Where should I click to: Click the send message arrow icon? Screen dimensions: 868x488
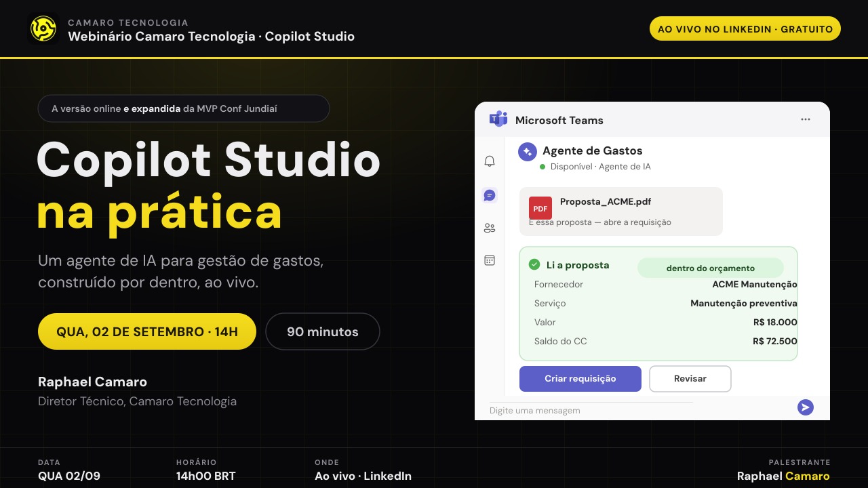[x=806, y=407]
